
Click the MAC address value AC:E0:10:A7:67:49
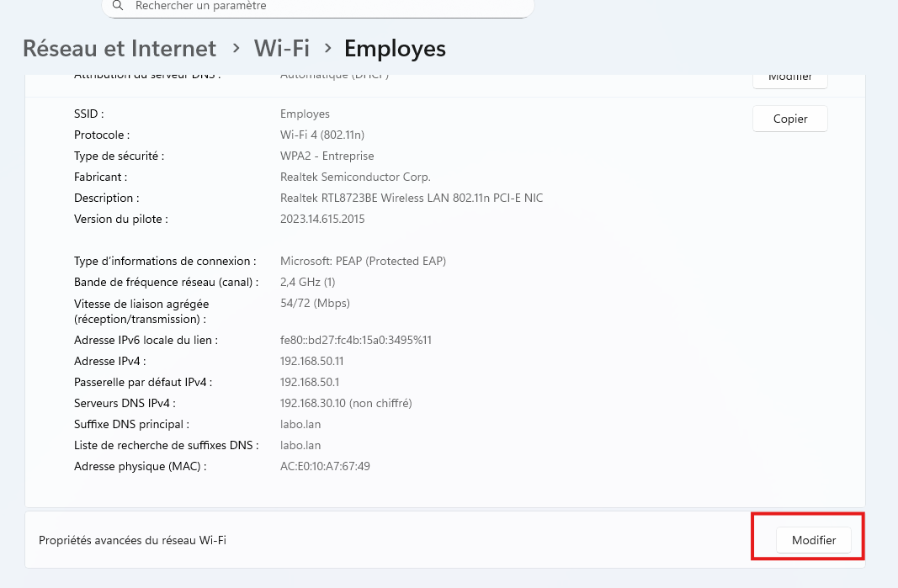pos(325,466)
